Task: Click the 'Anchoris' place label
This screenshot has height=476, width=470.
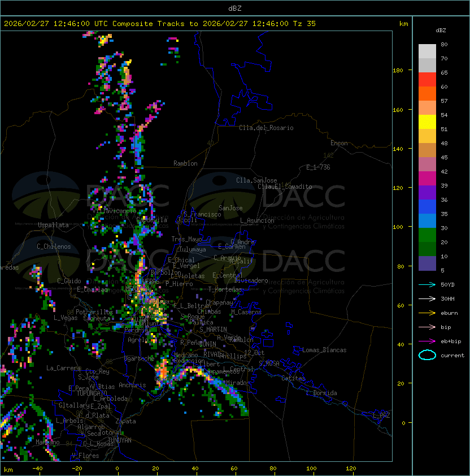Action: point(132,385)
